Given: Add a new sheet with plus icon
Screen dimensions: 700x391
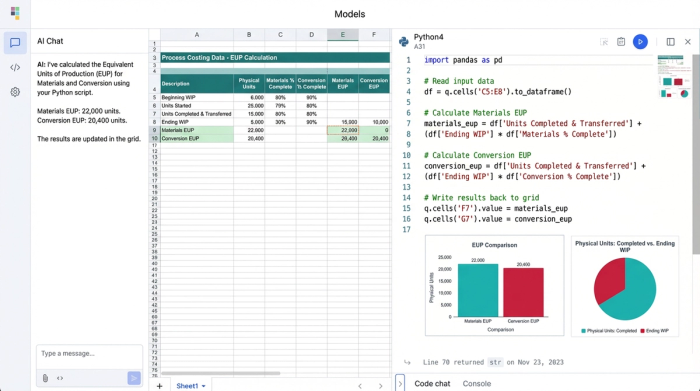Looking at the screenshot, I should click(x=159, y=386).
